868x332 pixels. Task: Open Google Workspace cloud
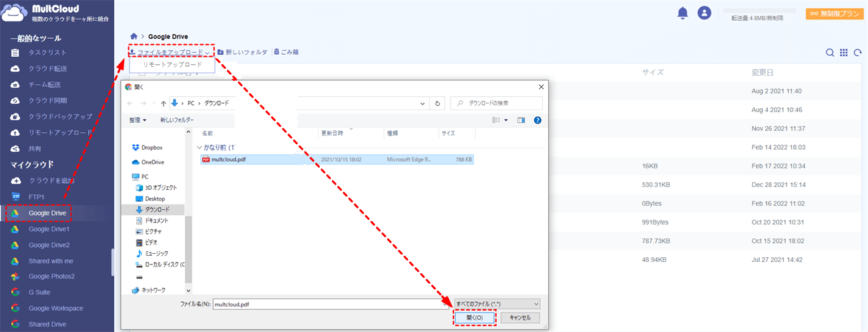pos(57,309)
